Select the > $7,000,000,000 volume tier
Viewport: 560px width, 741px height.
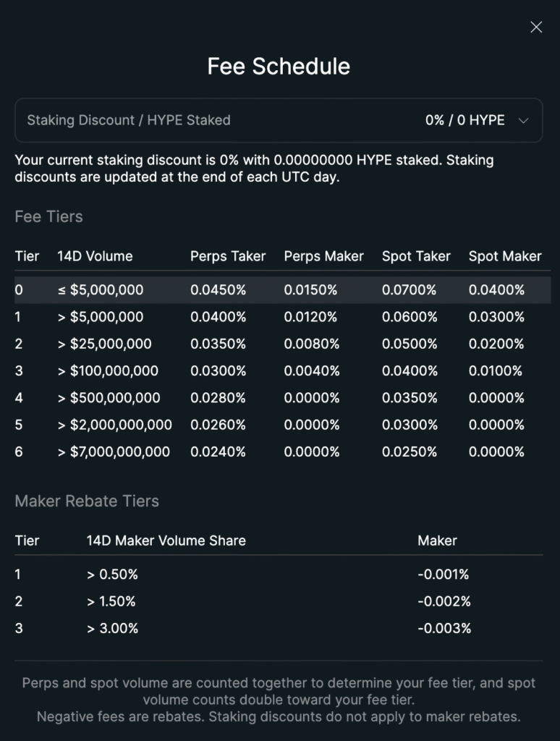pyautogui.click(x=114, y=452)
